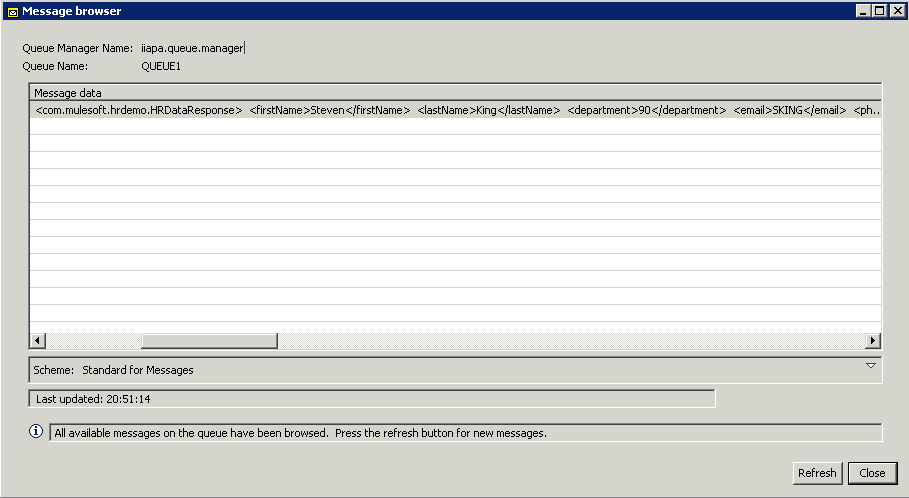Screen dimensions: 909x498
Task: Minimize the Message browser window
Action: (x=863, y=10)
